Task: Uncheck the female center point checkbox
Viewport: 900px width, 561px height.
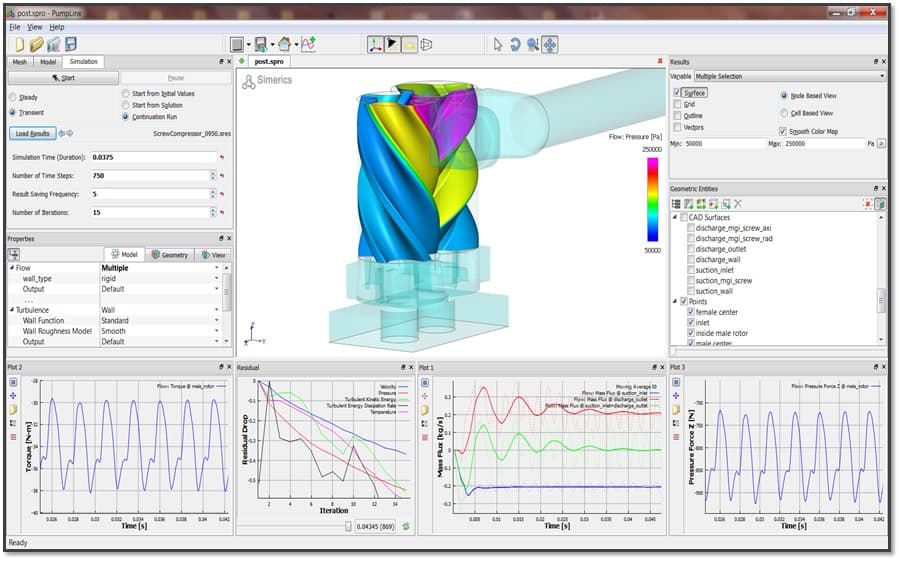Action: pyautogui.click(x=691, y=312)
